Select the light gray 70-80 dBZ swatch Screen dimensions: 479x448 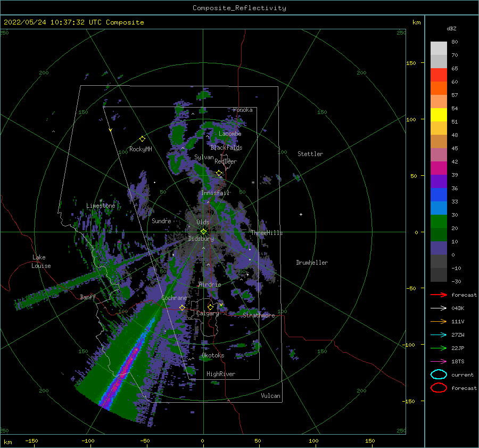[439, 48]
